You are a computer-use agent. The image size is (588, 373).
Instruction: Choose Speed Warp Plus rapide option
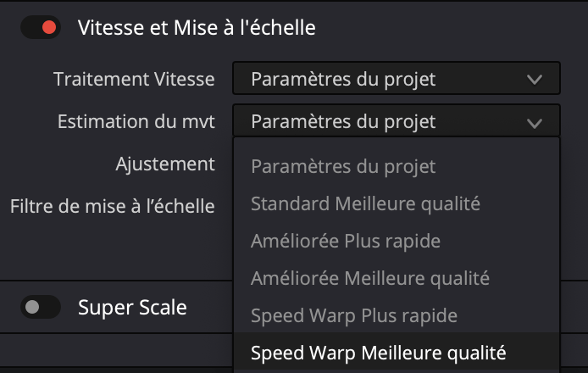click(354, 315)
